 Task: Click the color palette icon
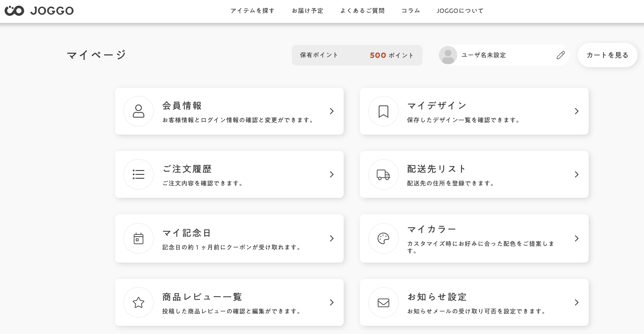383,238
